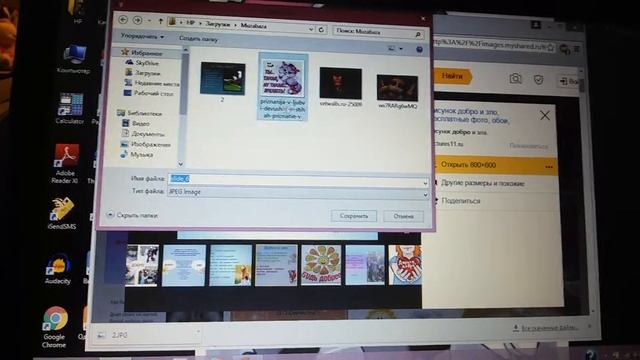Click the bookmark star in browser address bar
This screenshot has width=640, height=360.
coord(550,48)
